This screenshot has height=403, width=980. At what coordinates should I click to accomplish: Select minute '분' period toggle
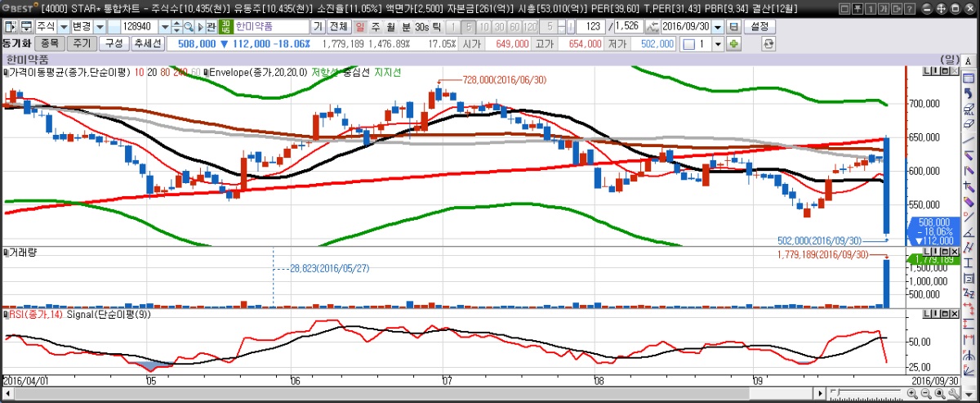(406, 26)
